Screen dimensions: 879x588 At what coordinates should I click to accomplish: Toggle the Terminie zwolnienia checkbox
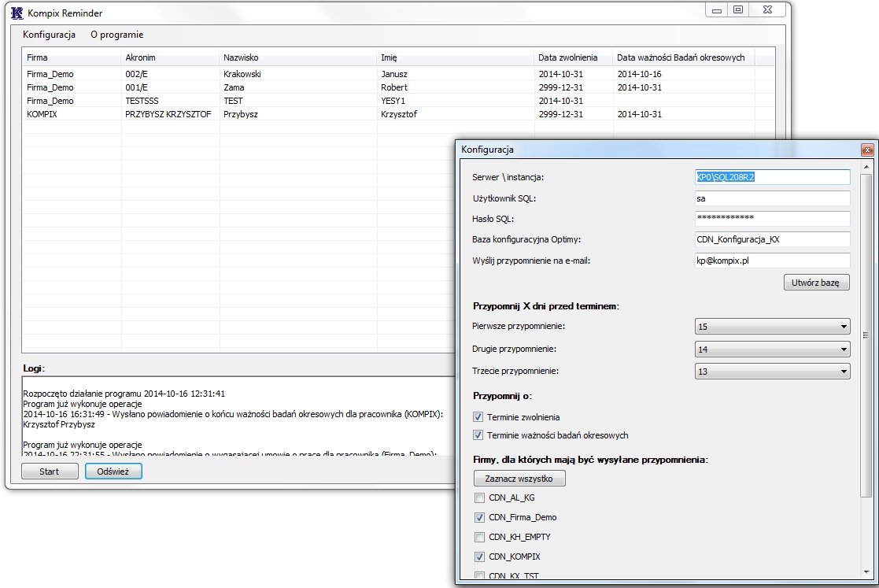point(478,417)
